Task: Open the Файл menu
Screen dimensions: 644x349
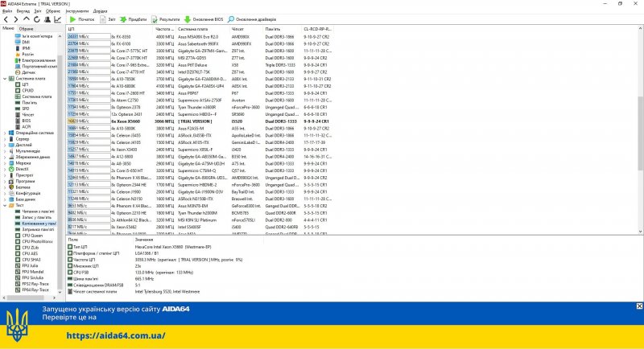Action: click(x=7, y=11)
